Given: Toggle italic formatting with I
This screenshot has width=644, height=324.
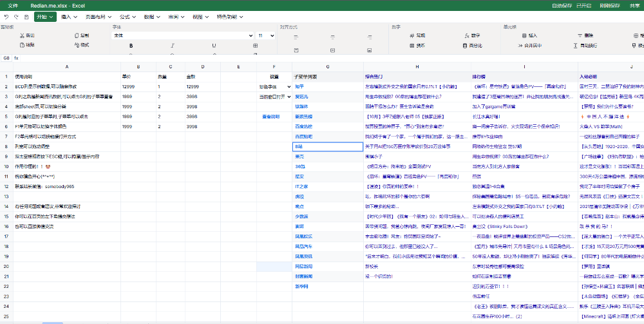Looking at the screenshot, I should pyautogui.click(x=172, y=46).
